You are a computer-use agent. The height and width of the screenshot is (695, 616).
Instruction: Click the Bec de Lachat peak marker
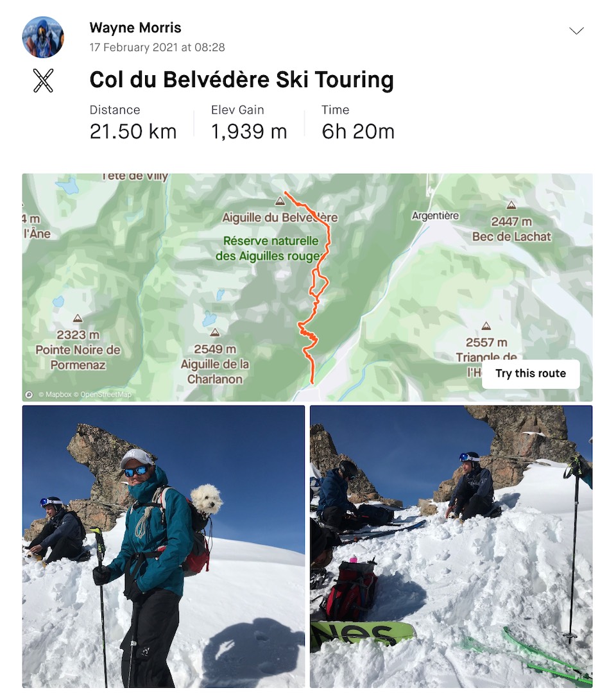[x=511, y=205]
